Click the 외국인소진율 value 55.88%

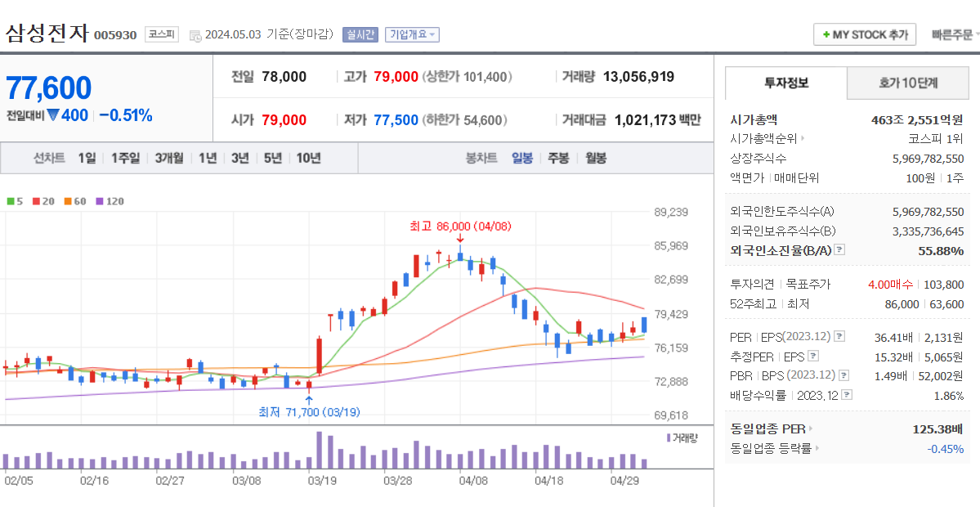[x=941, y=251]
